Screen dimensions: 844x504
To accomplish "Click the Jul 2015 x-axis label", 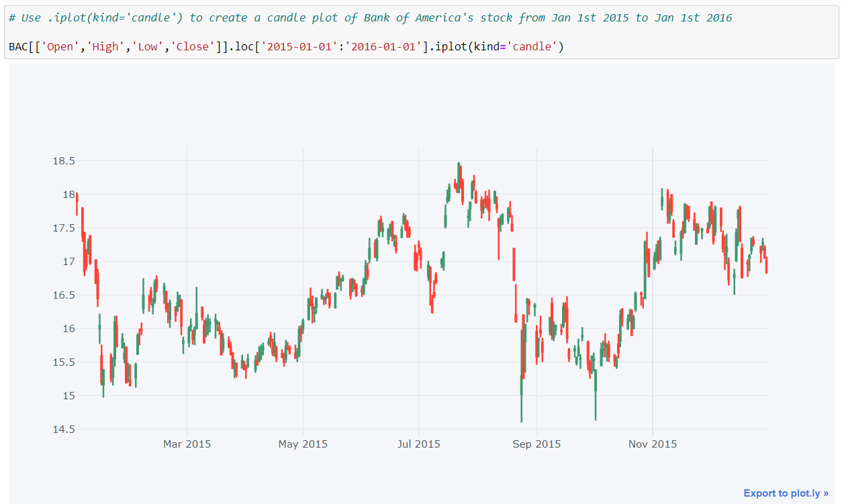I will point(419,444).
